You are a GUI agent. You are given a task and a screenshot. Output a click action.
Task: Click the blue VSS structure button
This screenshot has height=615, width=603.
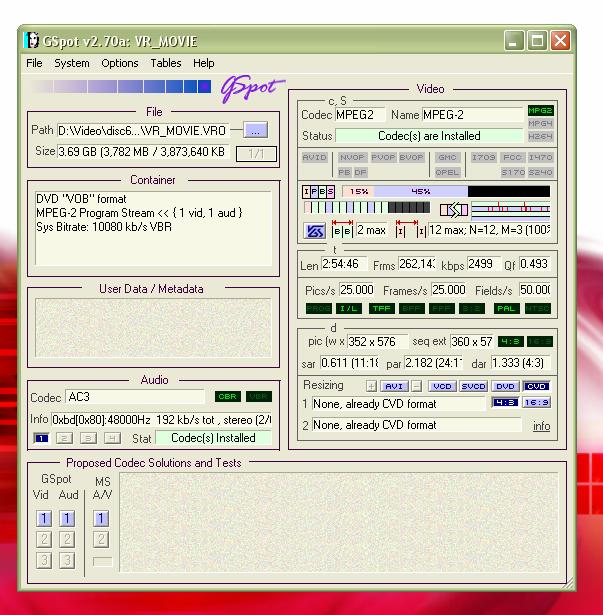(x=315, y=231)
